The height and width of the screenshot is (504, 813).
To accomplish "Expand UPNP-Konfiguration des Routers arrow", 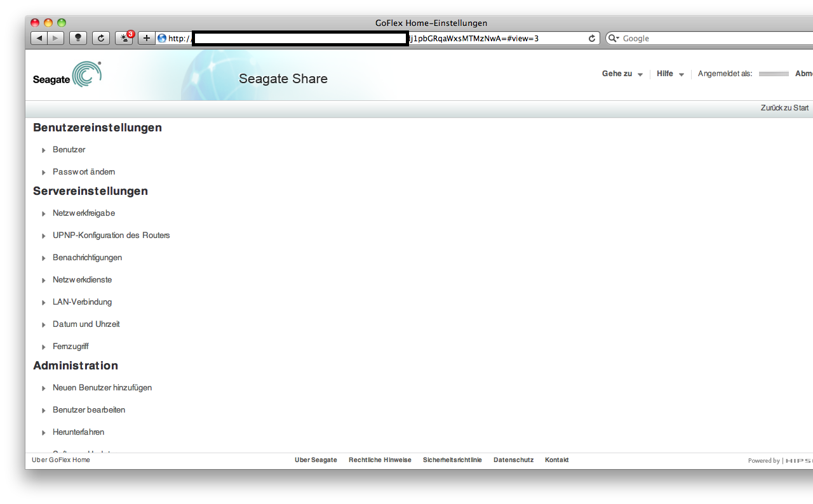I will [x=44, y=236].
